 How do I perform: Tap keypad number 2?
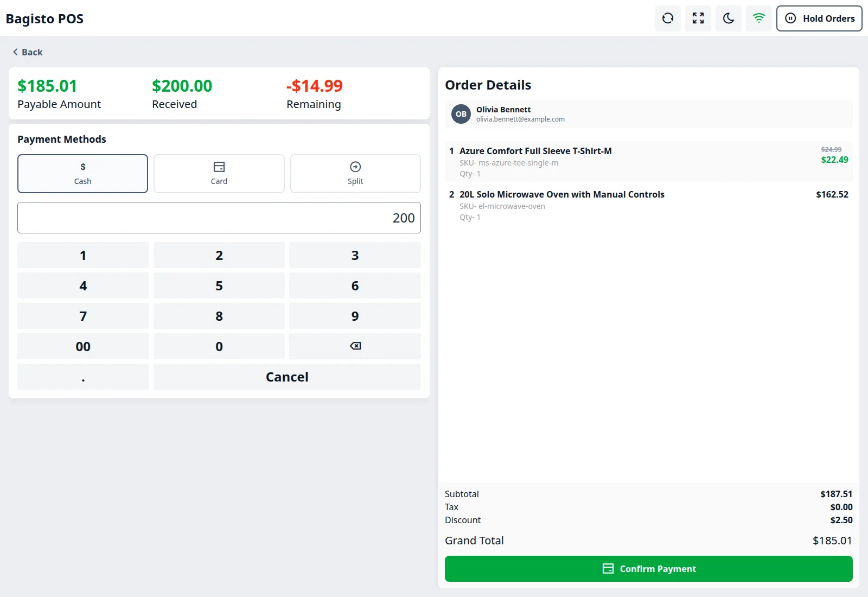219,255
